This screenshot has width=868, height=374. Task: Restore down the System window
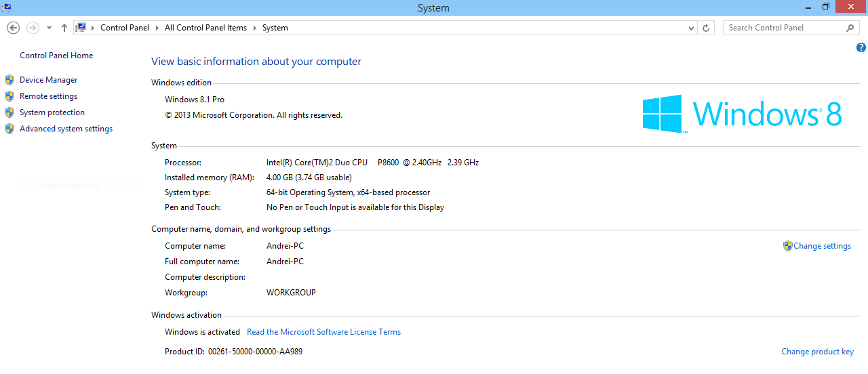tap(825, 7)
